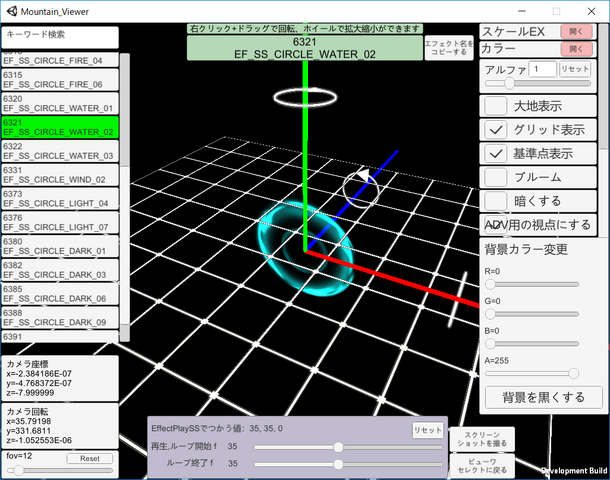Enable the ブルーム checkbox

tap(496, 177)
